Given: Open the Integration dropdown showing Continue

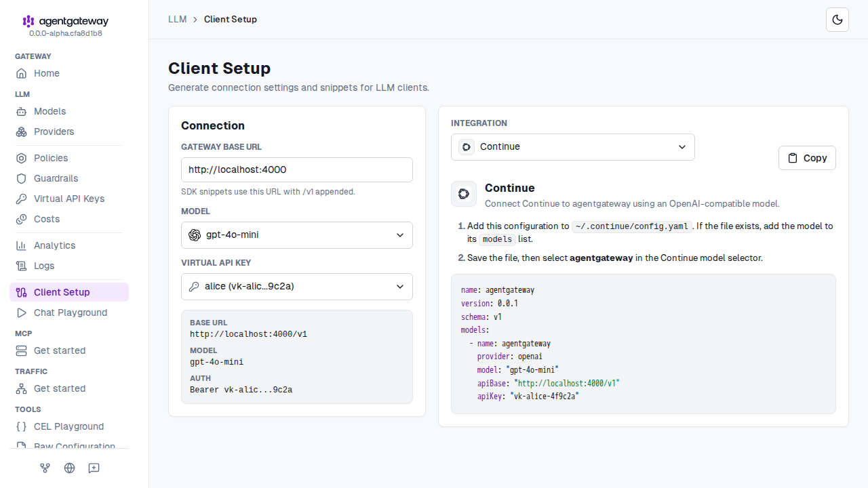Looking at the screenshot, I should (x=573, y=147).
